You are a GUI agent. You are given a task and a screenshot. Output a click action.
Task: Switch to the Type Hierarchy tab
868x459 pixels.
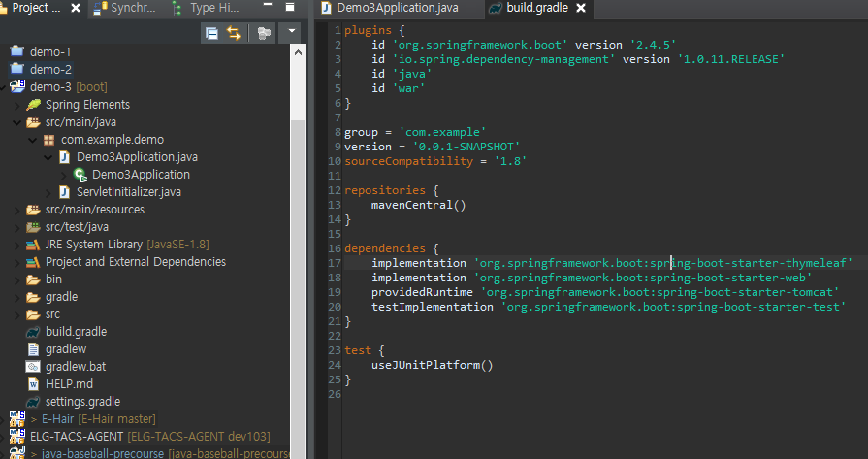coord(207,8)
